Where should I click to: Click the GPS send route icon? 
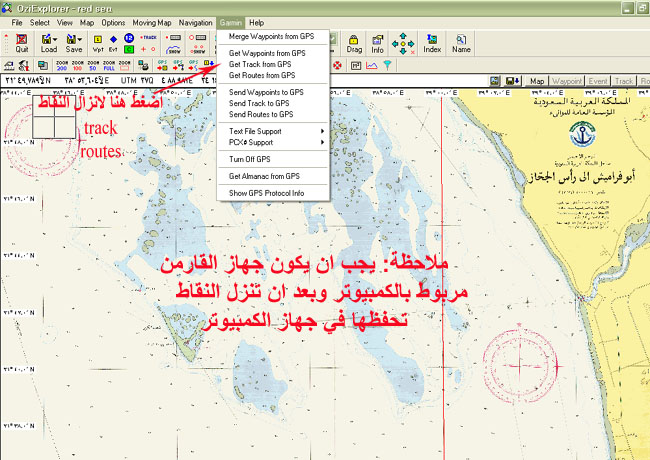pos(178,65)
